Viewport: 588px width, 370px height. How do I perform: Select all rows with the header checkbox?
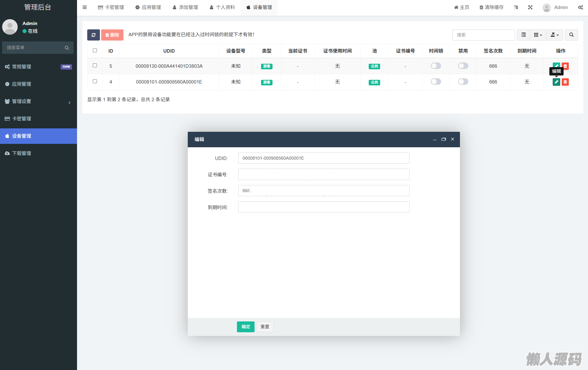95,50
